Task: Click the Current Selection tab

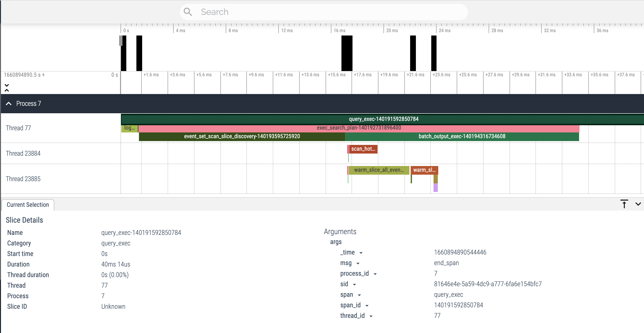Action: point(28,205)
